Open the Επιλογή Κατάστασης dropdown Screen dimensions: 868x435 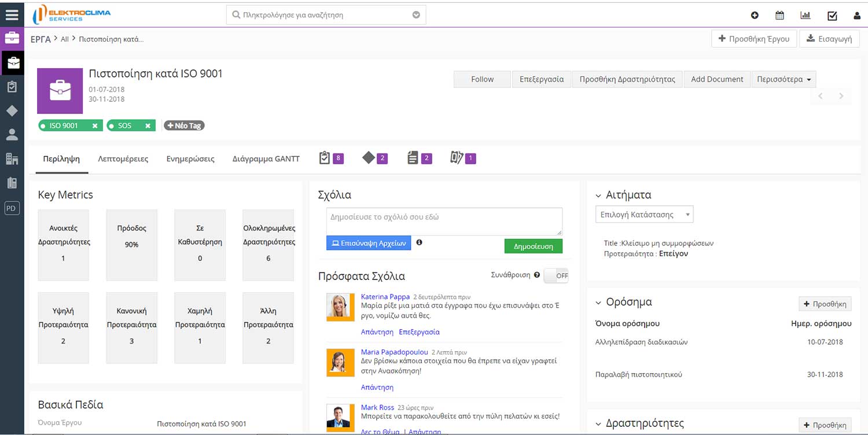coord(644,215)
